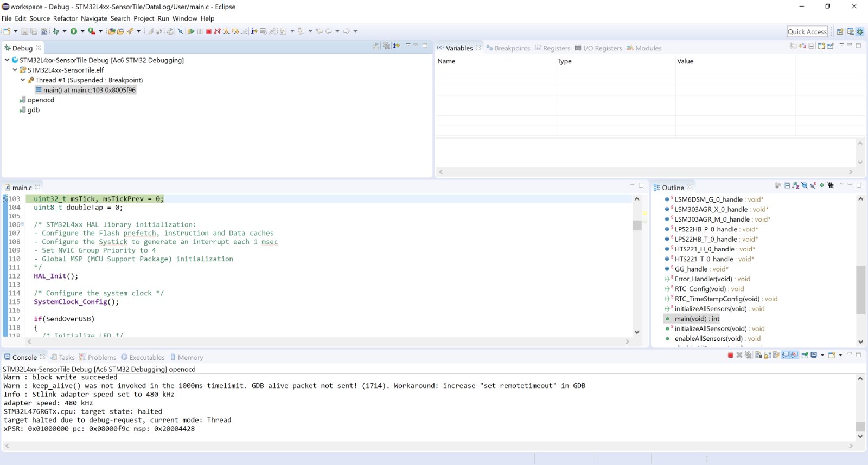868x465 pixels.
Task: Click the Resume debug button
Action: 191,31
